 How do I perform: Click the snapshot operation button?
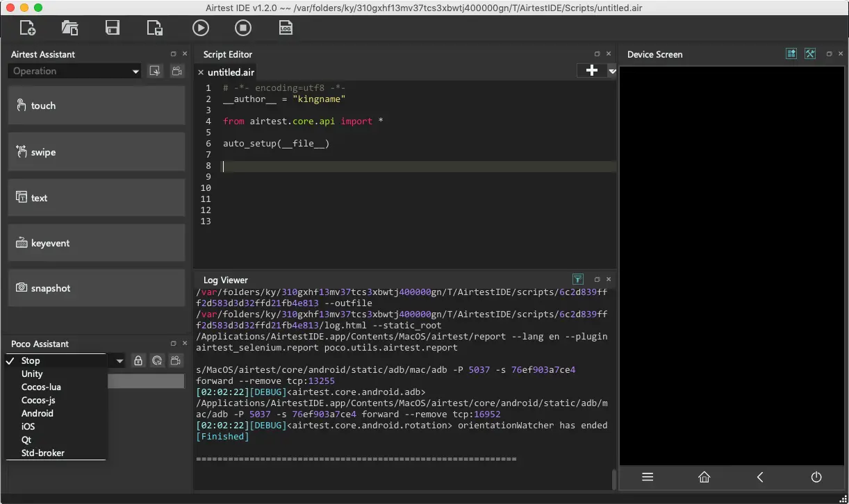[x=97, y=288]
